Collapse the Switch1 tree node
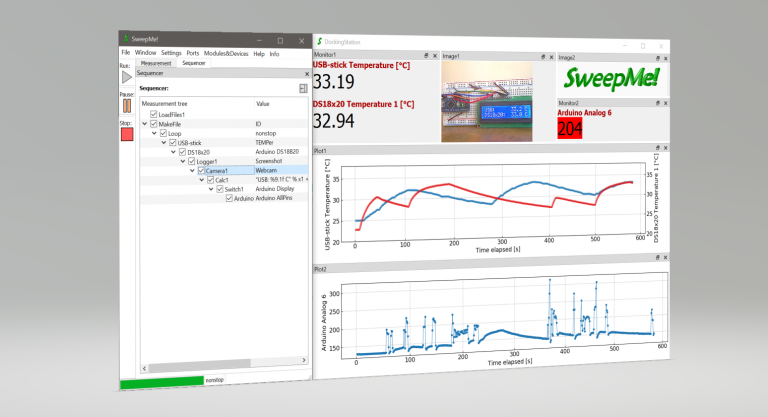 pos(211,189)
